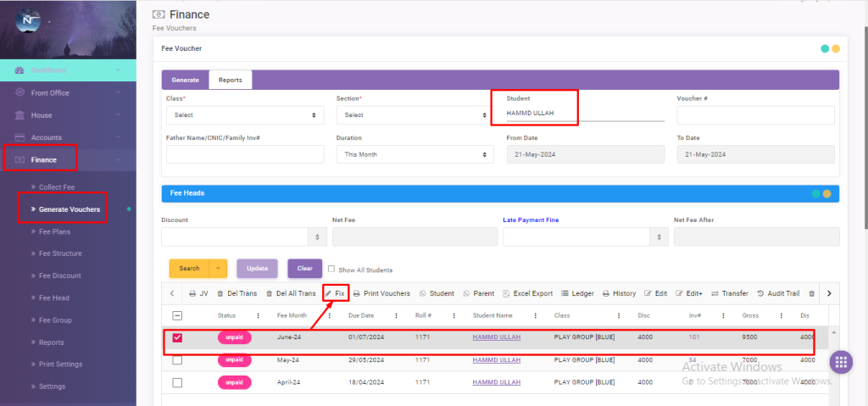Switch to the Reports tab
This screenshot has height=406, width=868.
tap(230, 80)
